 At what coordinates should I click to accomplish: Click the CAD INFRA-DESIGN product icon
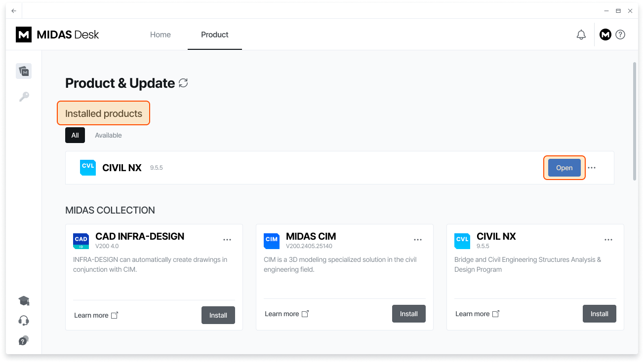81,241
